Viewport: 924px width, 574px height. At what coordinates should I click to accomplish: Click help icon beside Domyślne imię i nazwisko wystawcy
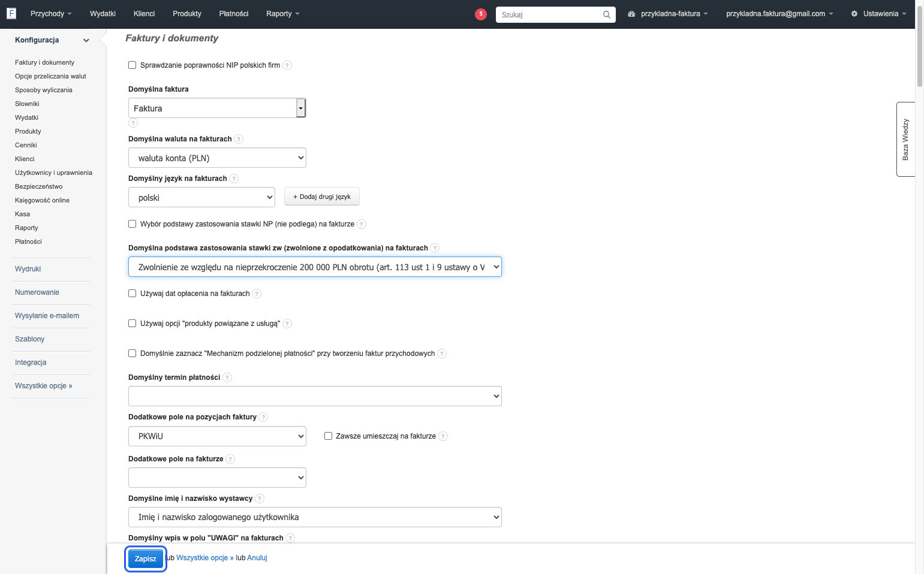(260, 499)
